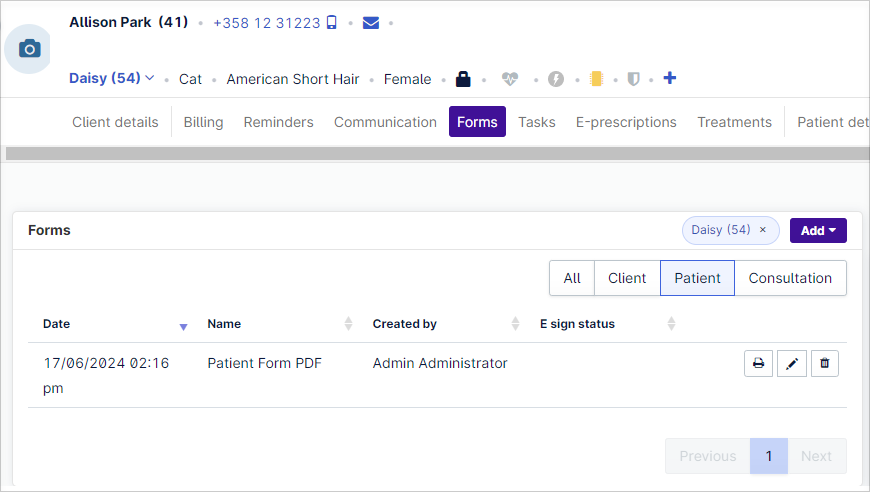Print the Patient Form PDF
The width and height of the screenshot is (870, 492).
[x=758, y=363]
